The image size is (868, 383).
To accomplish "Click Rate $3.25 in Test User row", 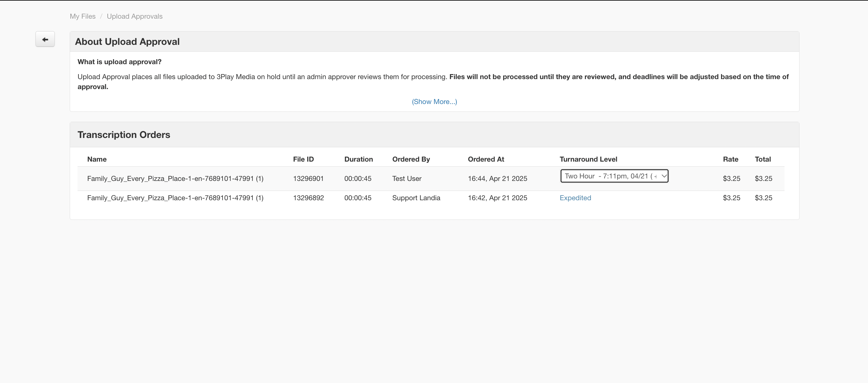I will point(732,179).
